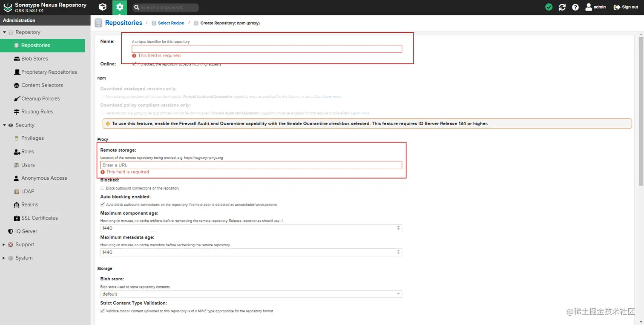Open the Browse cube icon in header

[103, 7]
